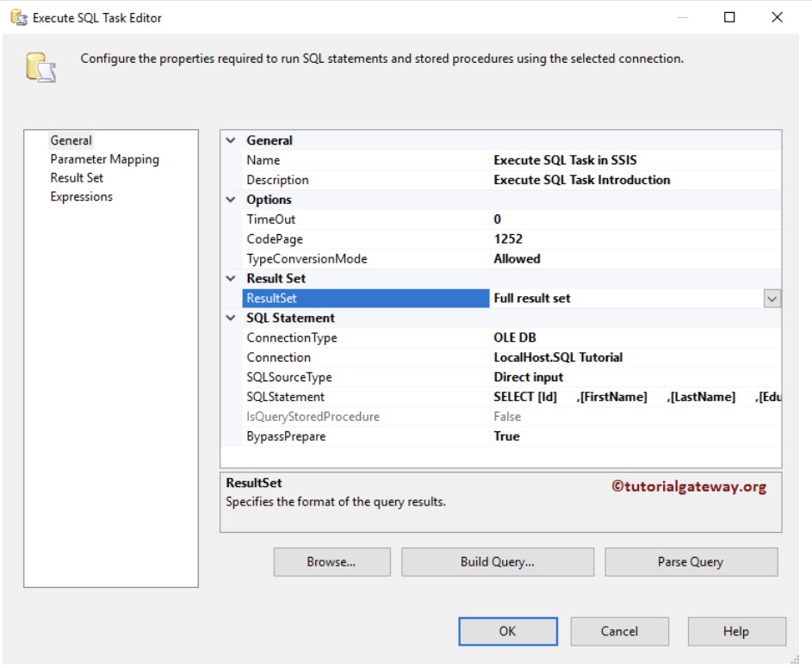Screen dimensions: 812x668
Task: Select the BypassPrepare value True
Action: (x=635, y=436)
